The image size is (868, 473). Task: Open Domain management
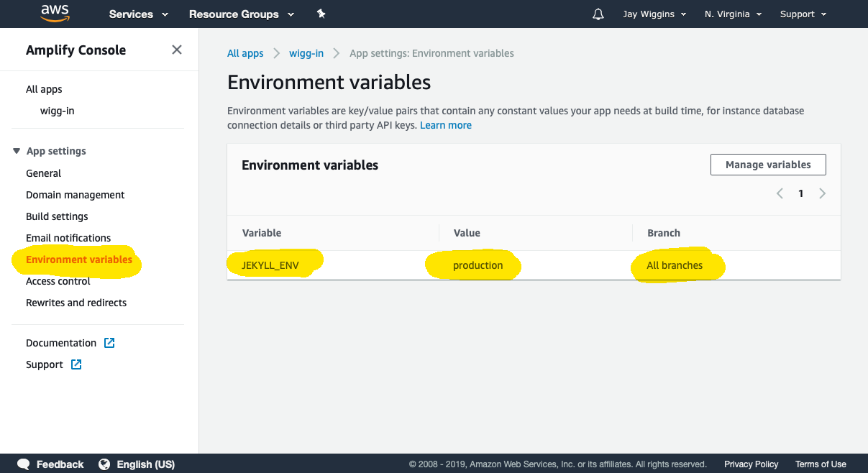click(75, 195)
